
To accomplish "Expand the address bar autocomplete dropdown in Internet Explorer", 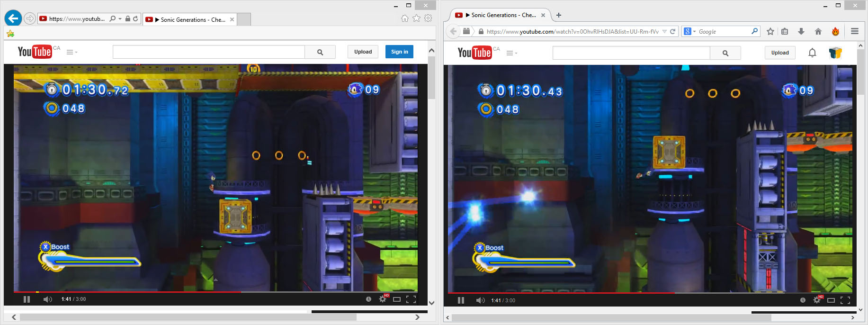I will click(120, 19).
